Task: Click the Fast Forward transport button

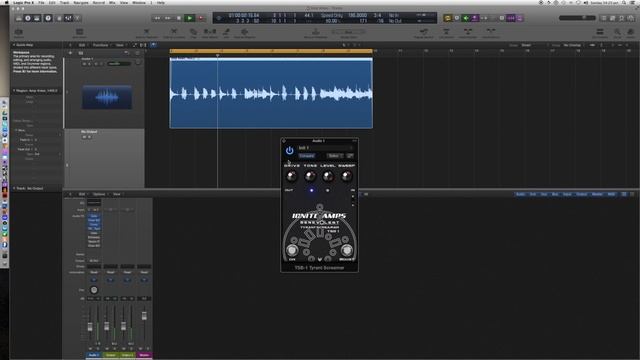Action: (x=168, y=18)
